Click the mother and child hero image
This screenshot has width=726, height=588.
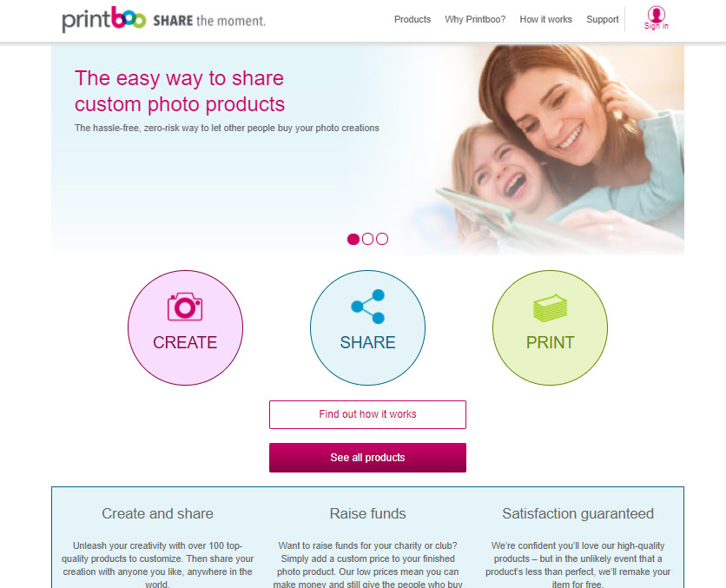[x=560, y=149]
